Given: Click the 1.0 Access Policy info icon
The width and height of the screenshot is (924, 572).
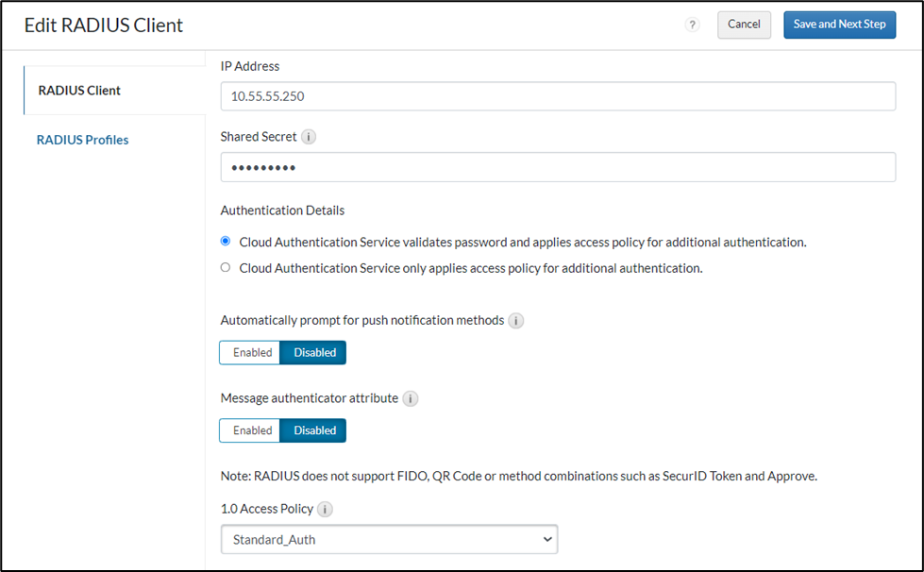Looking at the screenshot, I should (324, 508).
